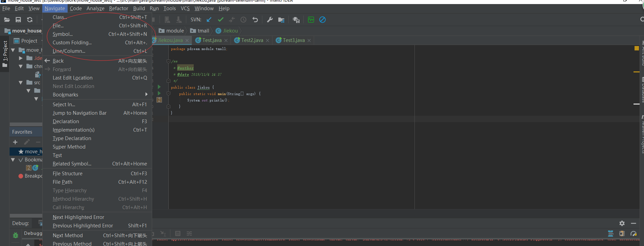Click the yellow warning stripe marker

point(637,72)
